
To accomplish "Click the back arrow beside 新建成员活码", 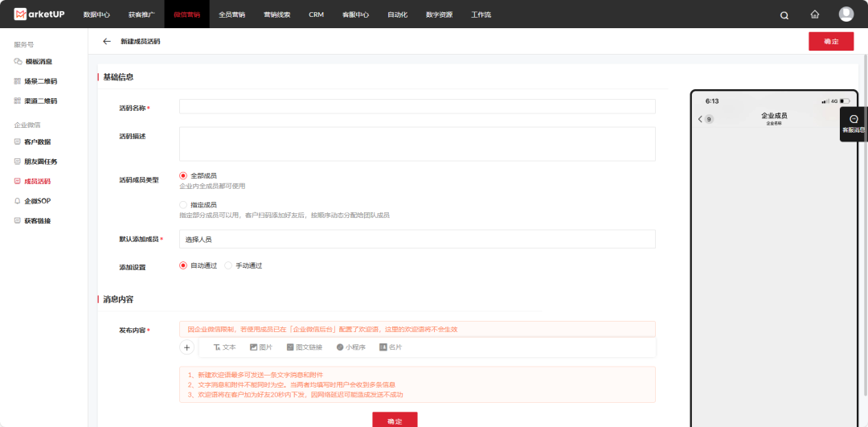I will coord(107,41).
